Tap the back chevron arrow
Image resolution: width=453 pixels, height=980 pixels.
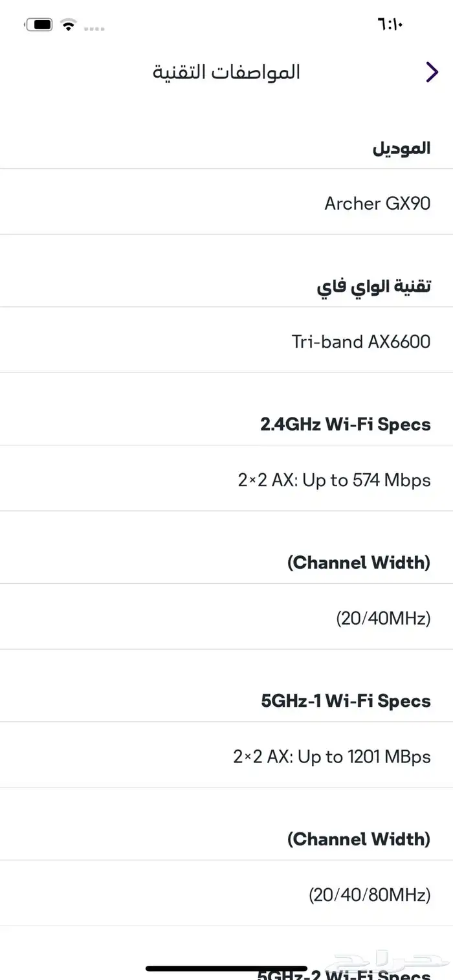tap(432, 72)
